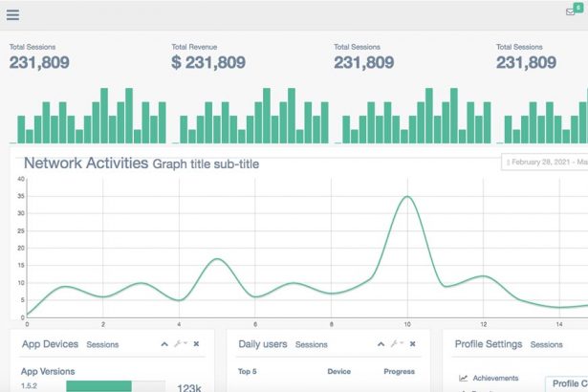Click the green notification count badge
This screenshot has width=588, height=392.
click(x=578, y=7)
